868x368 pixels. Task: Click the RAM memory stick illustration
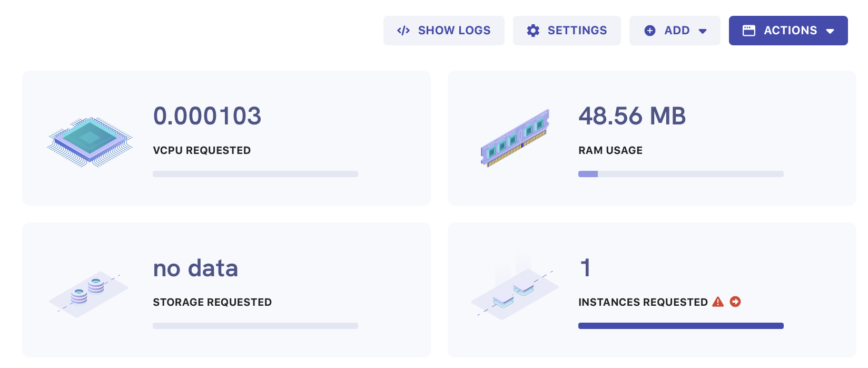click(x=515, y=138)
